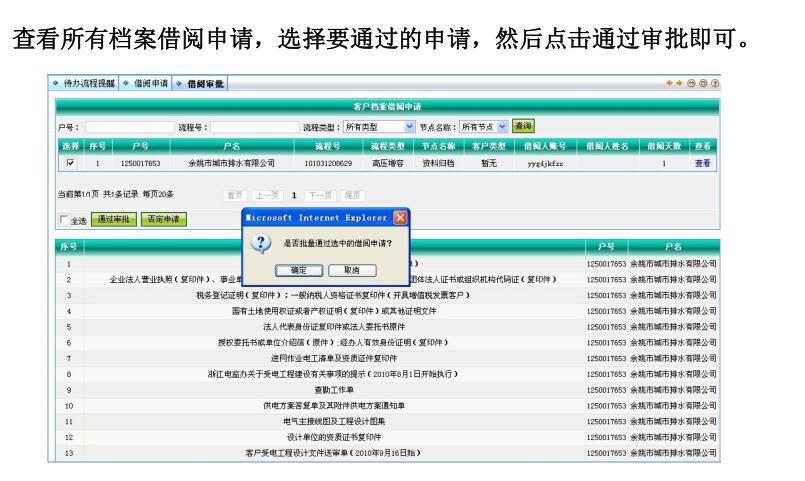This screenshot has width=805, height=481.
Task: Focus the 流程号 input field
Action: click(x=255, y=127)
